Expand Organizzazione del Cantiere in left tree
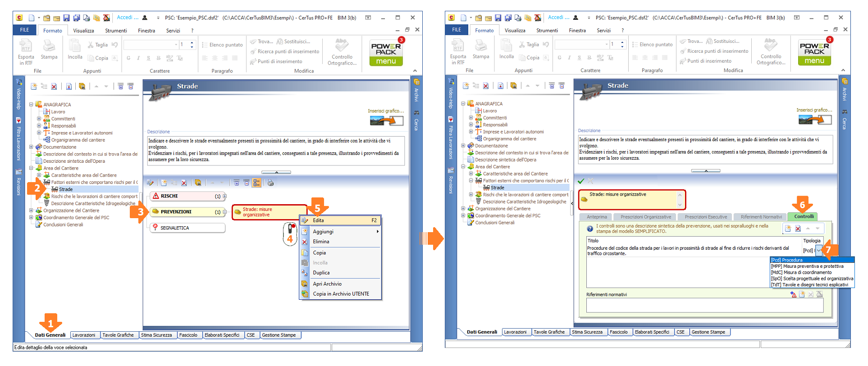Viewport: 868px width, 366px height. (31, 210)
